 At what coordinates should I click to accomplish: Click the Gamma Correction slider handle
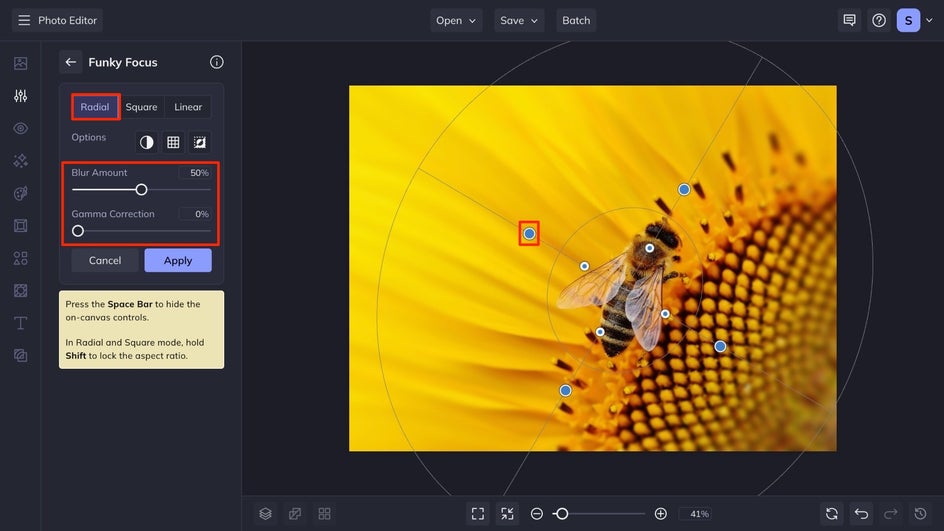pos(78,231)
